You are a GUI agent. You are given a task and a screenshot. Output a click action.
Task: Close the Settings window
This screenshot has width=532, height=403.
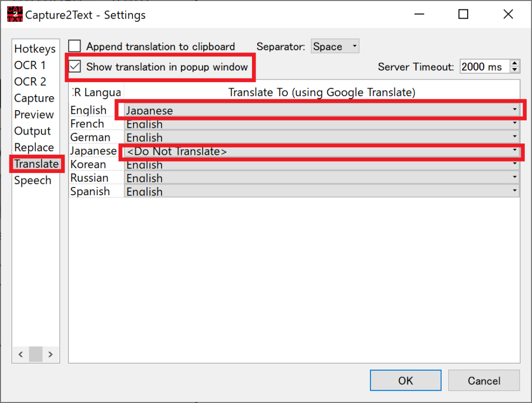tap(508, 14)
